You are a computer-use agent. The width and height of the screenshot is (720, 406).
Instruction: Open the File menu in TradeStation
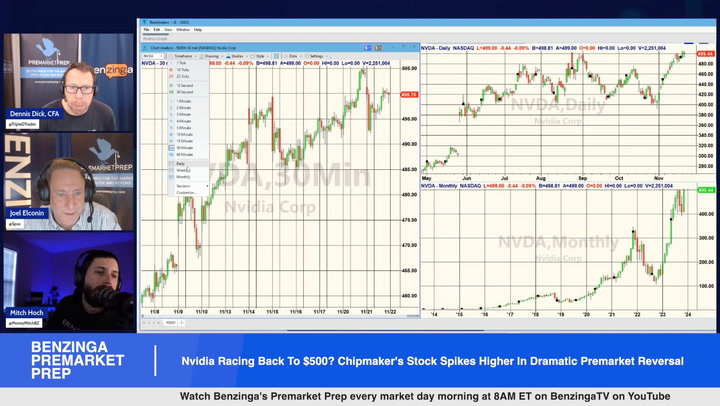point(146,29)
